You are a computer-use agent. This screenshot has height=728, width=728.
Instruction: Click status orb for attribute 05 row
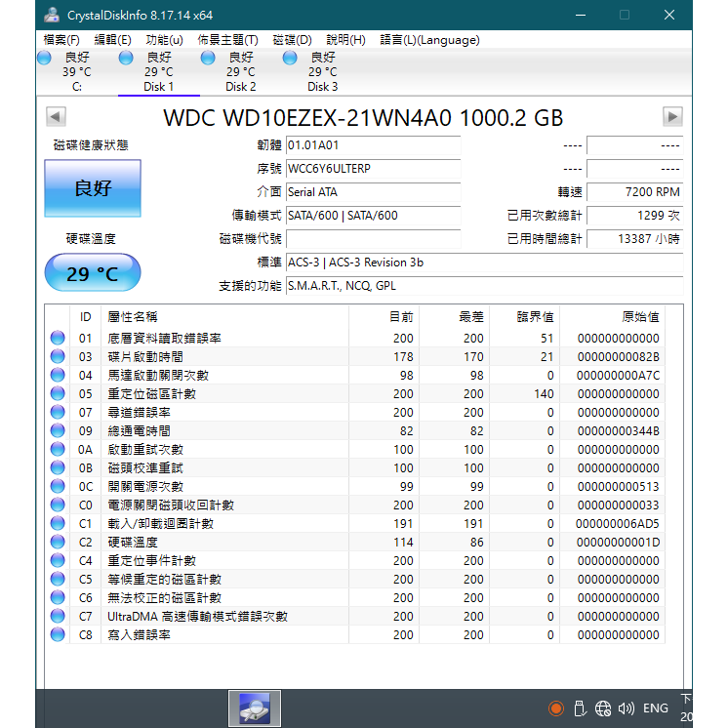[58, 393]
